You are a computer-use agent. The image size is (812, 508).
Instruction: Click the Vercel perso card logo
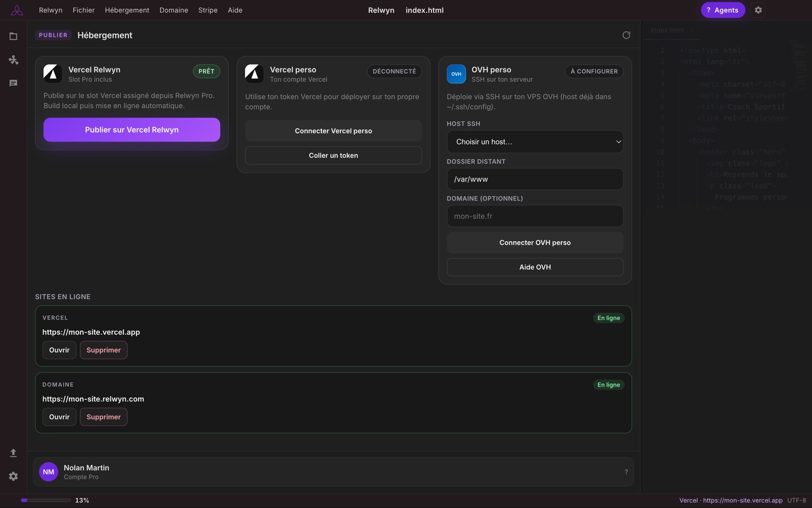pyautogui.click(x=254, y=74)
